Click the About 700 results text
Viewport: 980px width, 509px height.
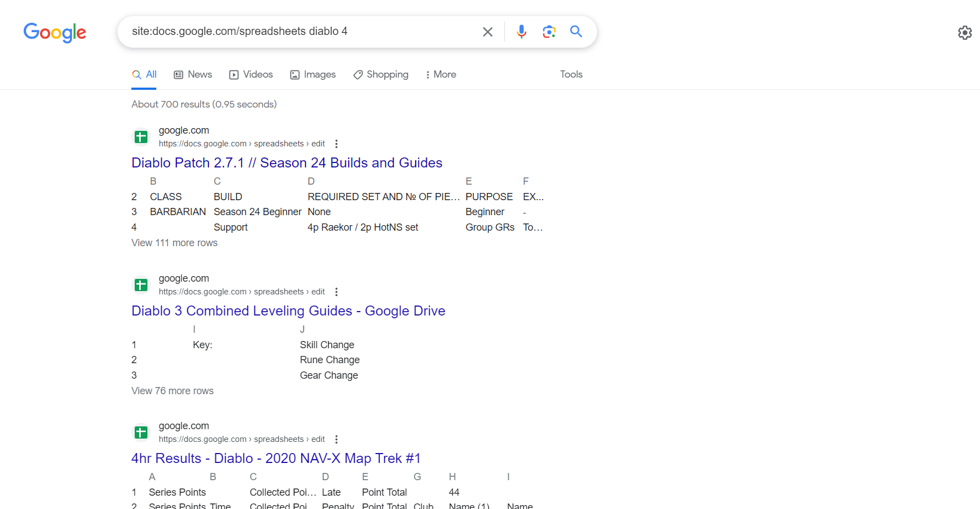click(204, 104)
